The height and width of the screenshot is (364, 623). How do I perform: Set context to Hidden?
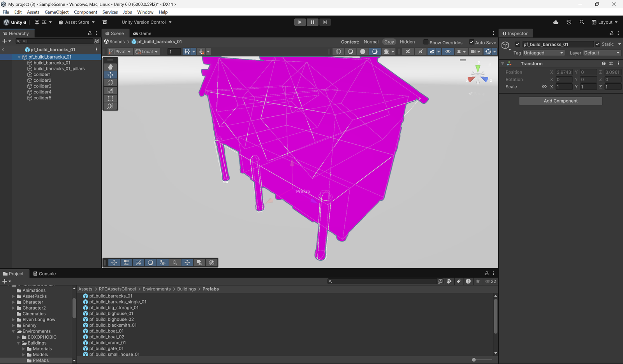point(407,42)
